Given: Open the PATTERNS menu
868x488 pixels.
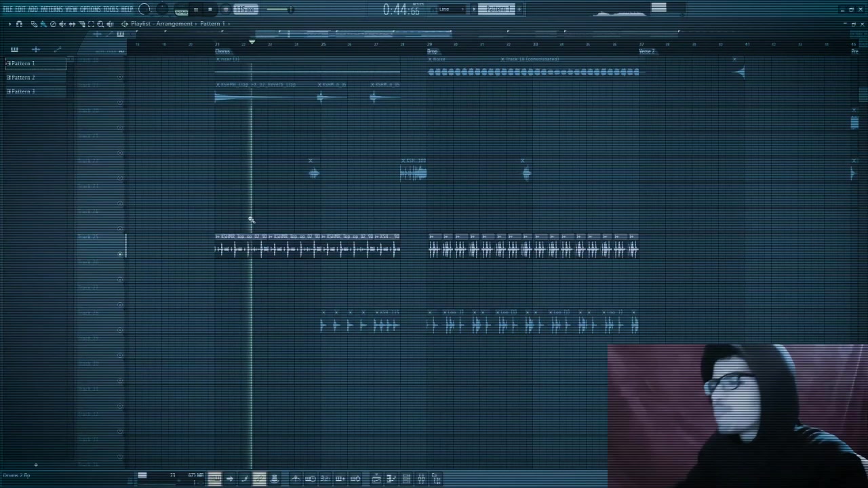Looking at the screenshot, I should click(52, 9).
